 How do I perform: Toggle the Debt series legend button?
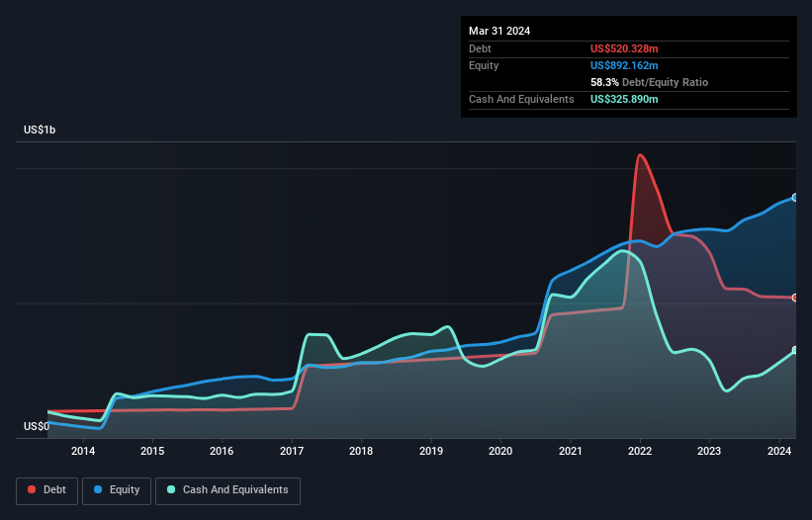coord(46,490)
